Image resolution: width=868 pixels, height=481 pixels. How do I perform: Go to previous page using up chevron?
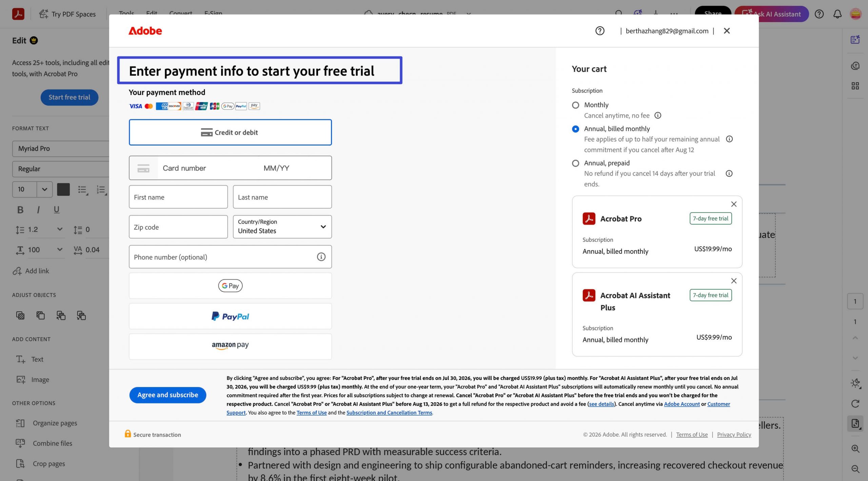coord(855,338)
